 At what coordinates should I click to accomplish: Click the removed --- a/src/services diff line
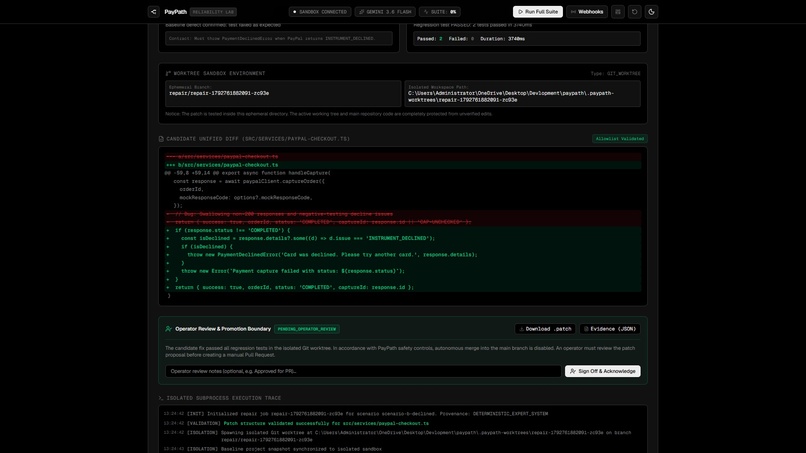[x=403, y=156]
